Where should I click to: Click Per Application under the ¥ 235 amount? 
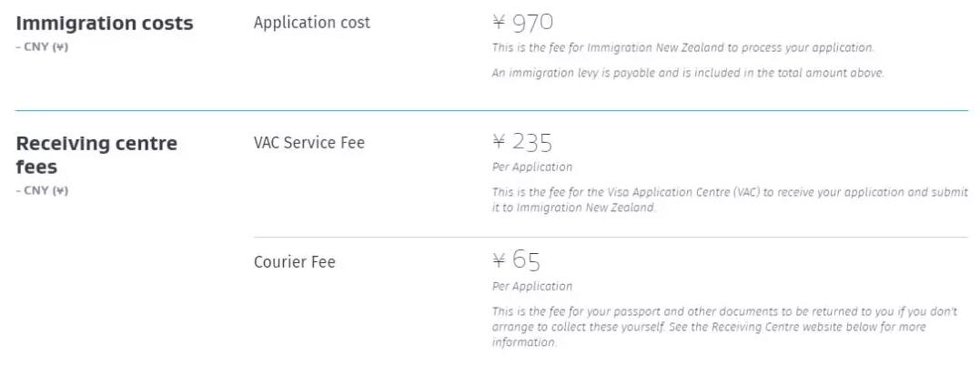[x=532, y=168]
